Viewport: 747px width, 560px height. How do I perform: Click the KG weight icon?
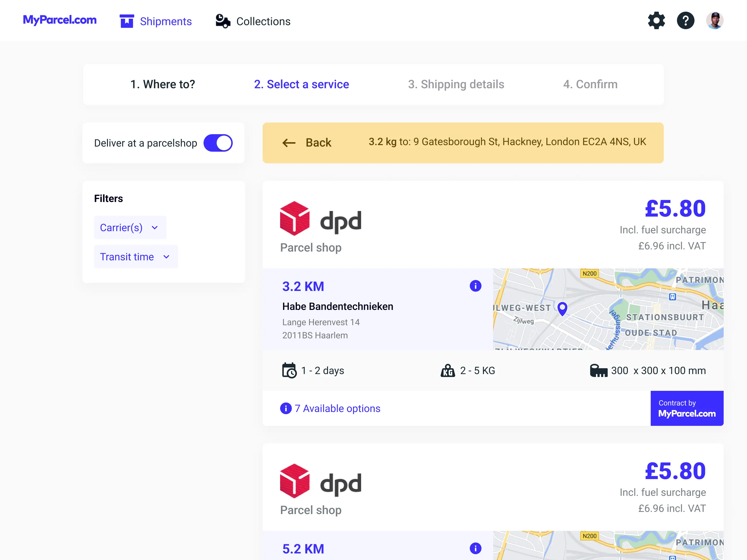447,371
